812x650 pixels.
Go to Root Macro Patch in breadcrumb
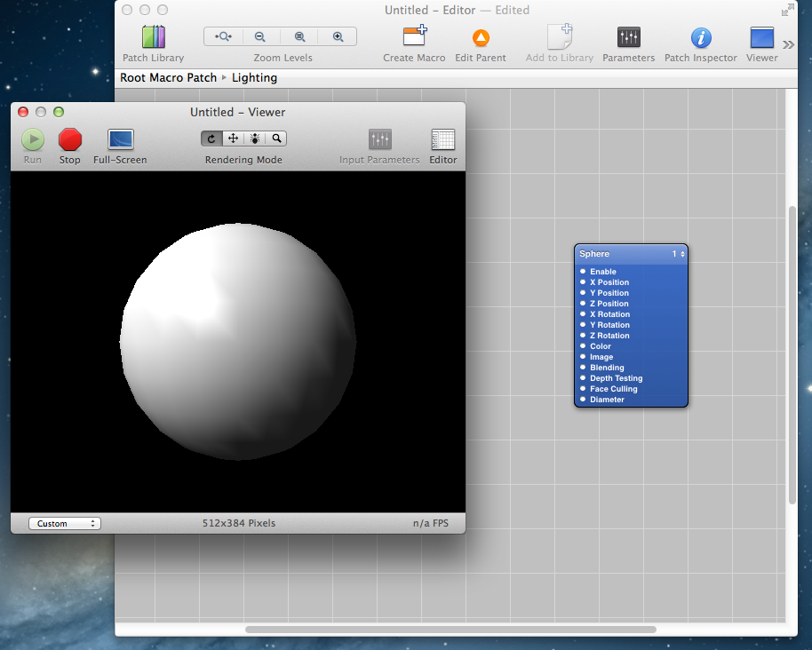click(168, 77)
